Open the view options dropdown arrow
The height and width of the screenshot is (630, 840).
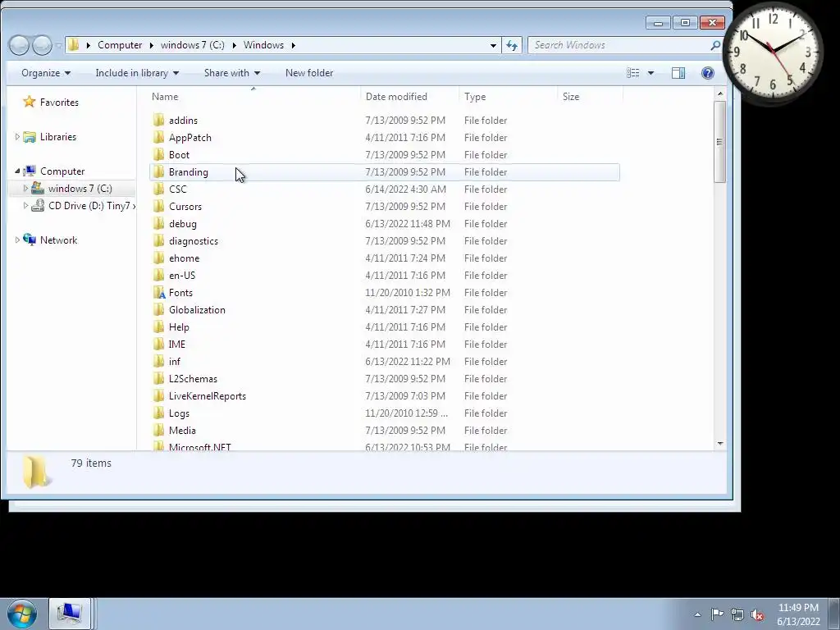[651, 73]
